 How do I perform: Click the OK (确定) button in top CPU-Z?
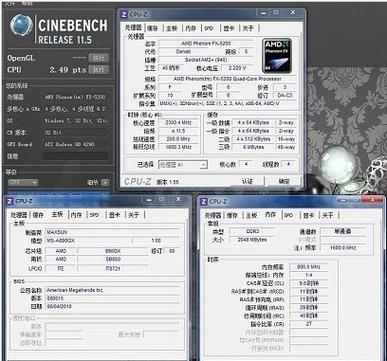284,181
